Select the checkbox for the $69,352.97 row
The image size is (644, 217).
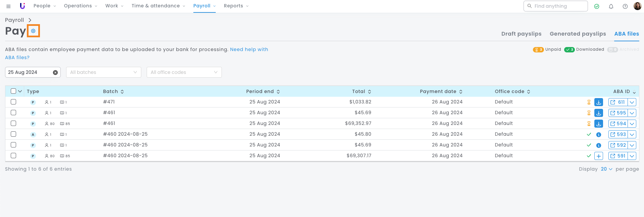pyautogui.click(x=13, y=123)
